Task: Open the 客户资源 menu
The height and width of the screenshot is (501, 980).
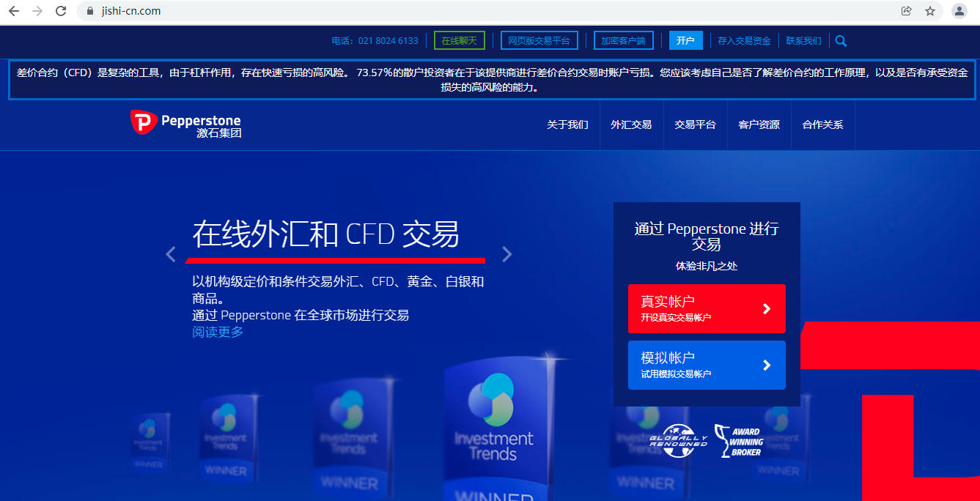Action: pos(759,125)
